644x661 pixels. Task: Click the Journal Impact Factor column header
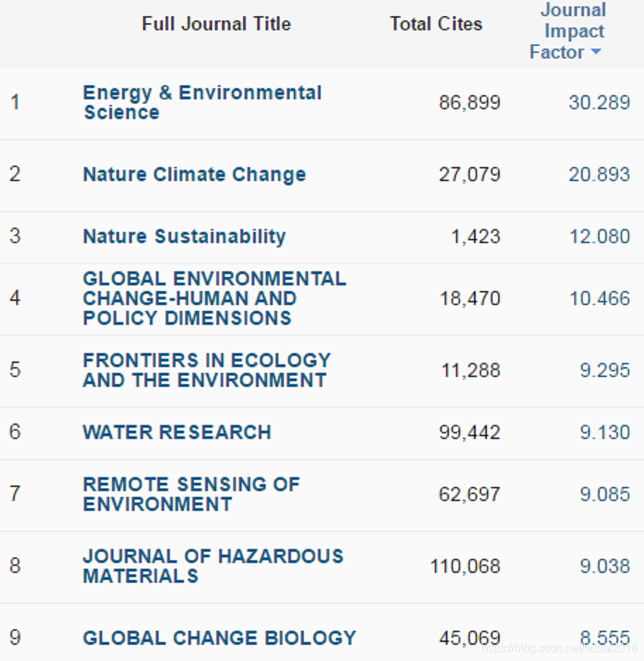point(568,31)
